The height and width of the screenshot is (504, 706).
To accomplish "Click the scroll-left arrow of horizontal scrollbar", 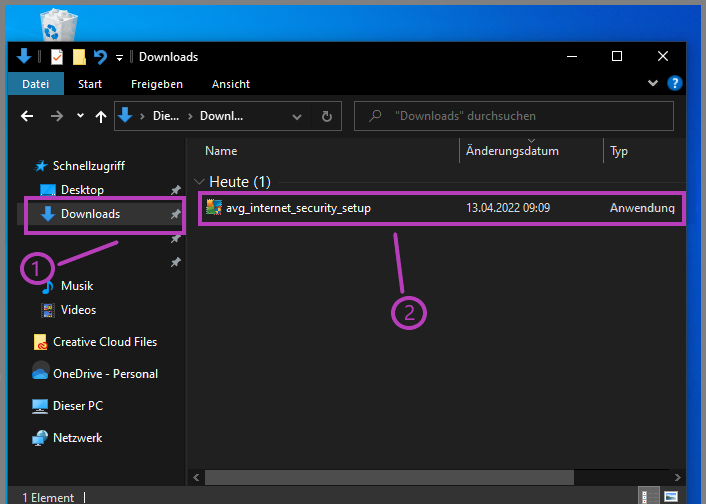I will pyautogui.click(x=196, y=477).
